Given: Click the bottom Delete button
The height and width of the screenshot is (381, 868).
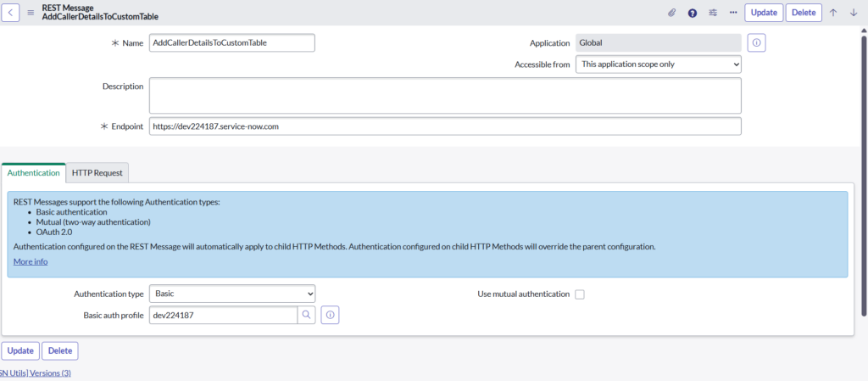Looking at the screenshot, I should coord(60,350).
